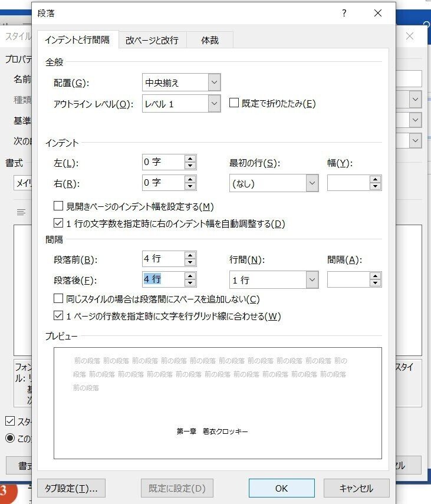Click 書式 button in background style dialog
Screen dimensions: 431x504
tap(19, 465)
